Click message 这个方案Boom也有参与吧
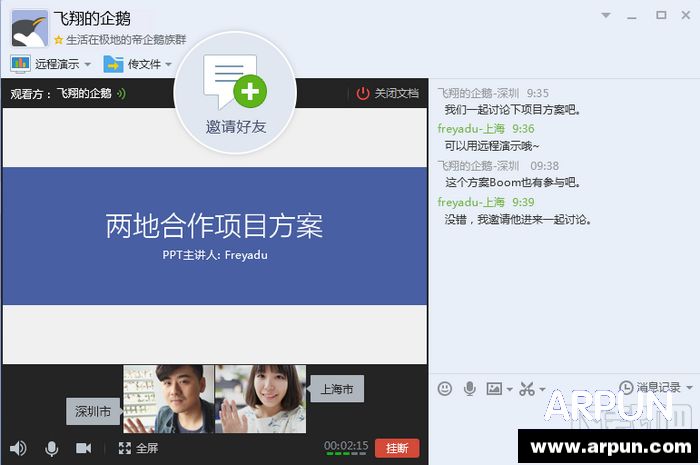Screen dimensions: 700x465 tap(512, 182)
